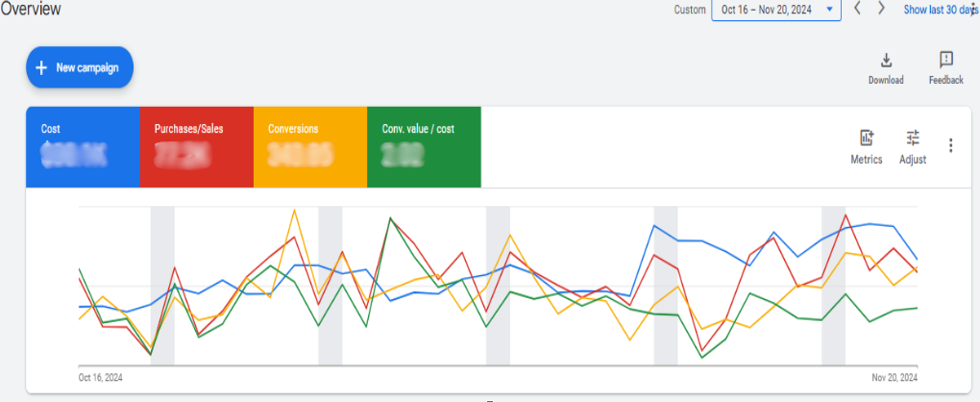The width and height of the screenshot is (980, 402).
Task: Select the red Purchases/Sales metric tile
Action: coord(196,147)
